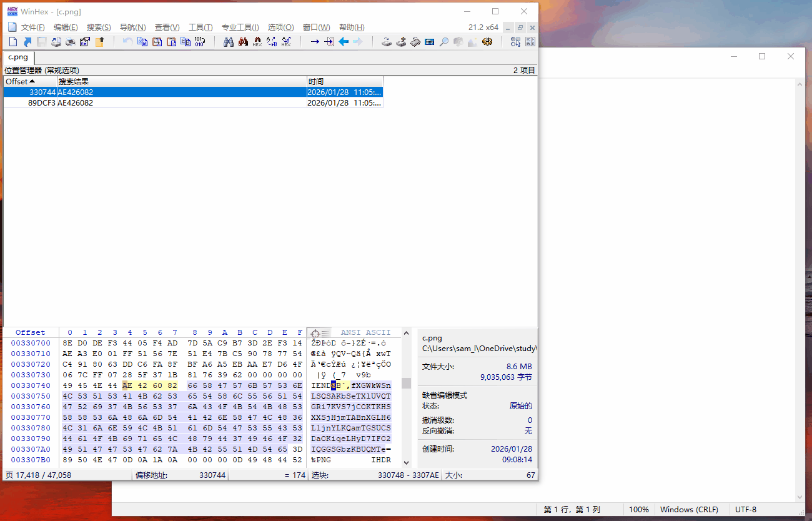
Task: Open the 窗口(W) menu
Action: 316,27
